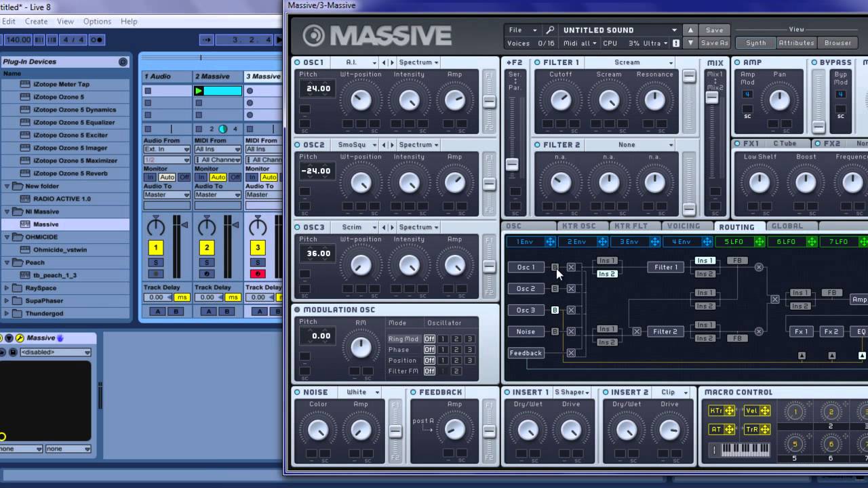Screen dimensions: 868x488
Task: Click the magnifier search icon in Massive header
Action: tap(551, 30)
